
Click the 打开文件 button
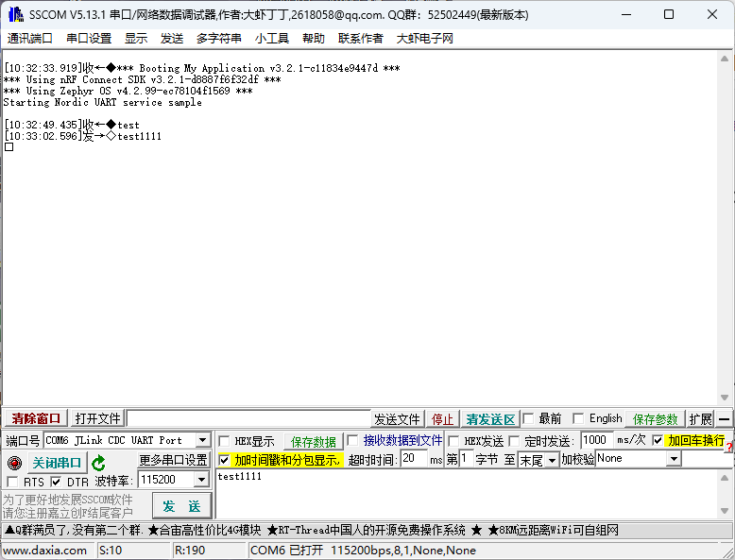(x=97, y=418)
